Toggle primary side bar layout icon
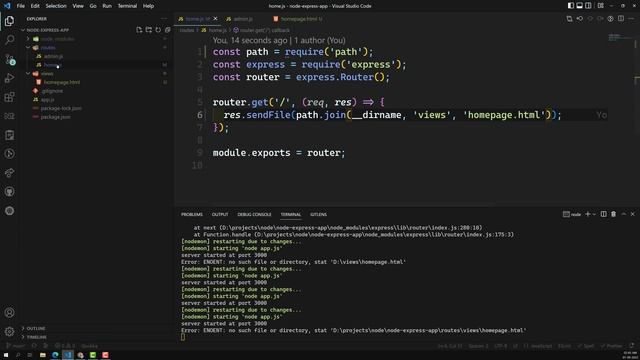Screen dimensions: 640x360 [571, 6]
